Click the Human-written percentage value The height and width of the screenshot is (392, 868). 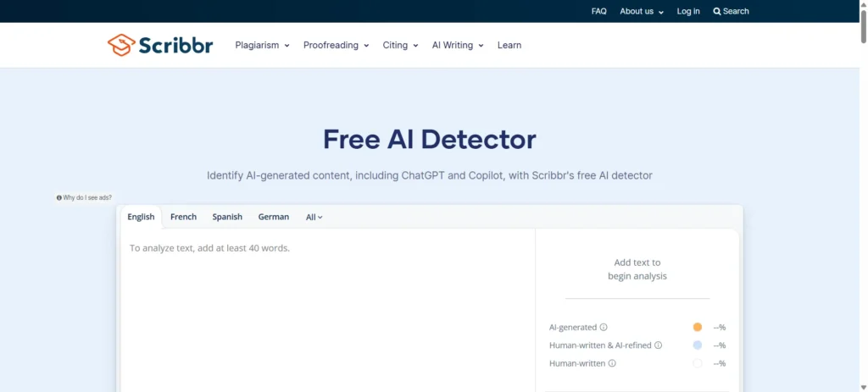point(719,363)
